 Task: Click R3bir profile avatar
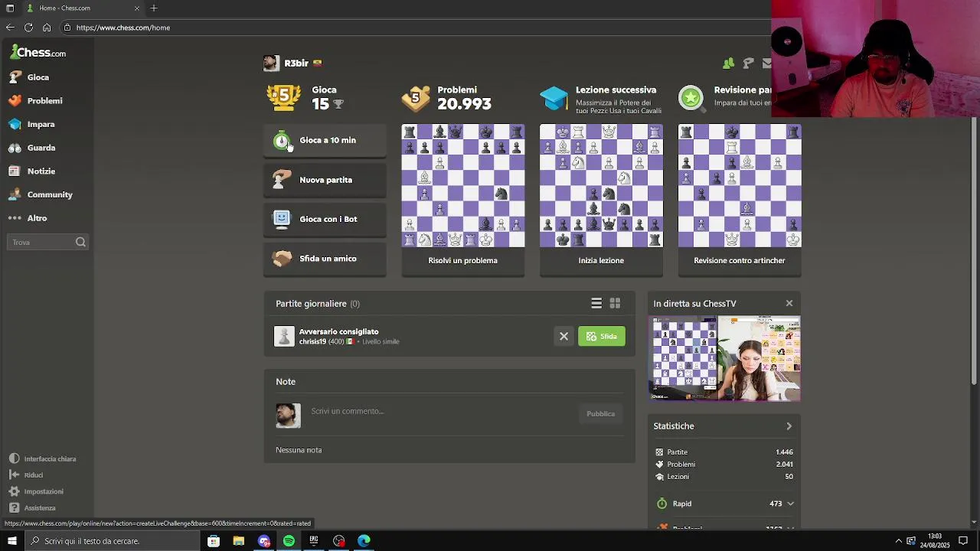[x=271, y=64]
